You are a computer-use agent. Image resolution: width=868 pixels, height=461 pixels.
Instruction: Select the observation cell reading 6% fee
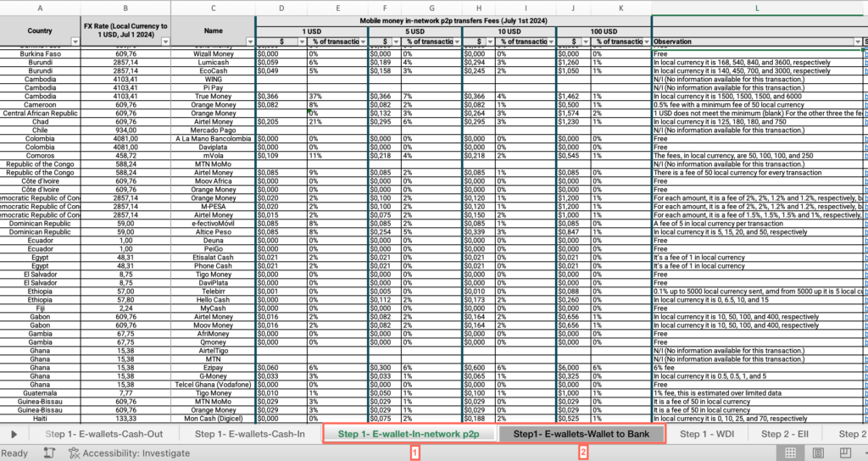point(757,368)
